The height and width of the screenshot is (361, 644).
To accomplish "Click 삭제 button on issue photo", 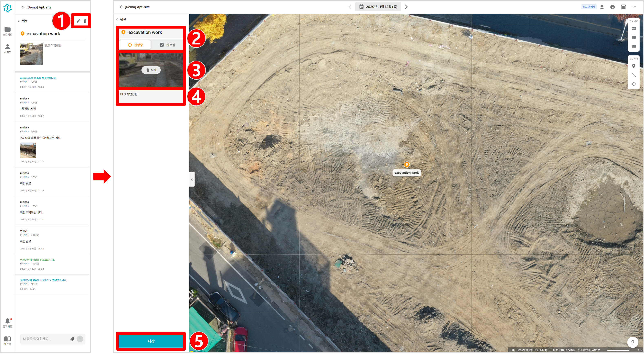I will click(151, 70).
